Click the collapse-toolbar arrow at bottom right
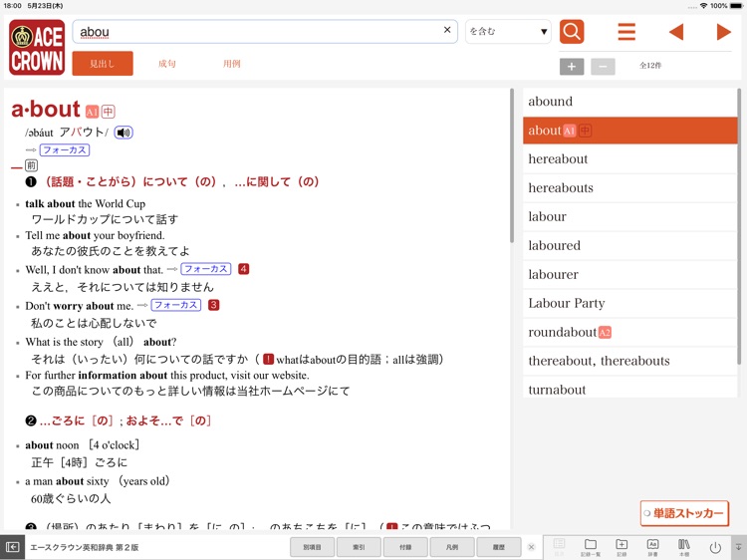The width and height of the screenshot is (747, 560). click(x=738, y=547)
